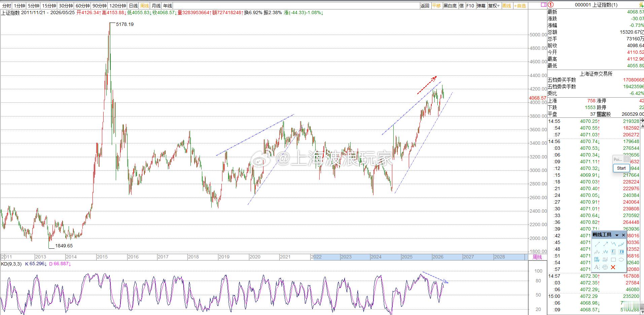Toggle the 画线 drawing mode button

(x=507, y=6)
